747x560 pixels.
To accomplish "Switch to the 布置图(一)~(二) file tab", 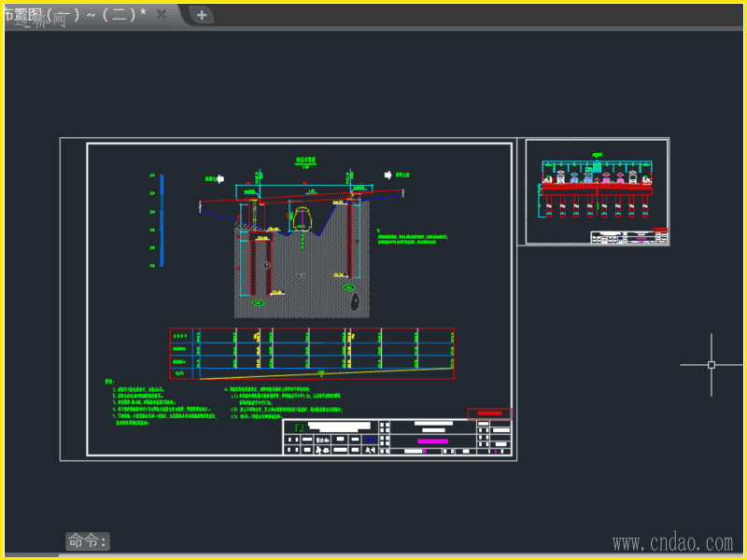I will click(75, 14).
